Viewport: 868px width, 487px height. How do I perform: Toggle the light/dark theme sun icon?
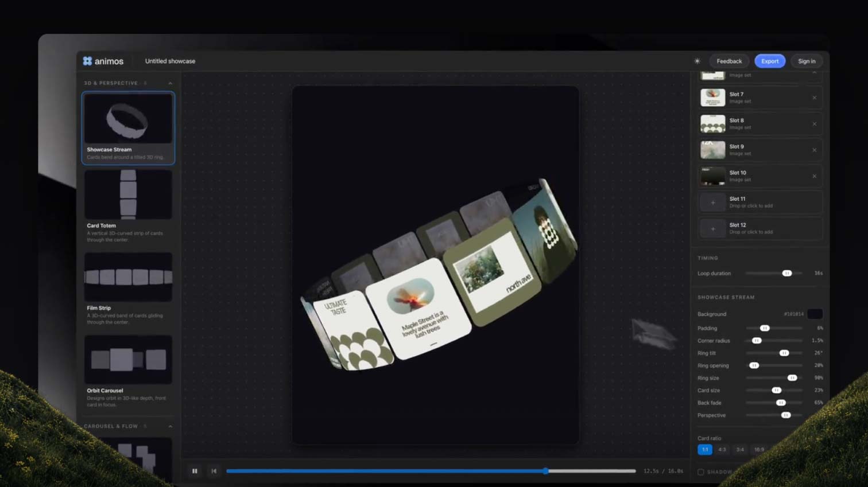click(697, 61)
